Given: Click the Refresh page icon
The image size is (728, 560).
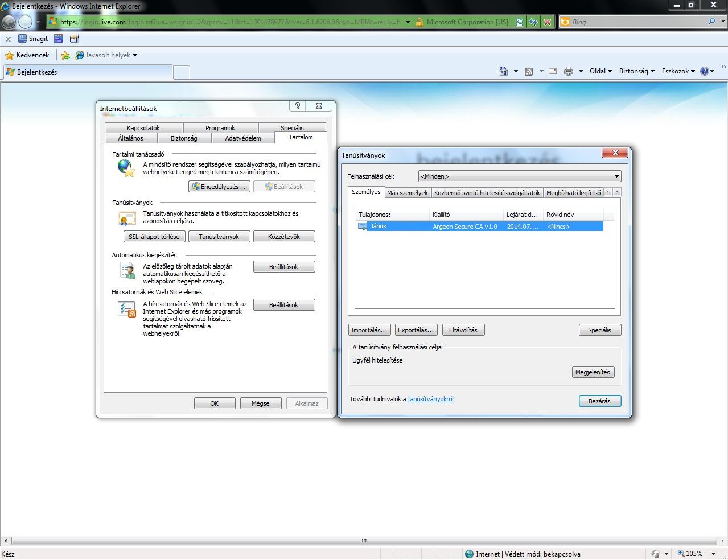Looking at the screenshot, I should pyautogui.click(x=533, y=22).
